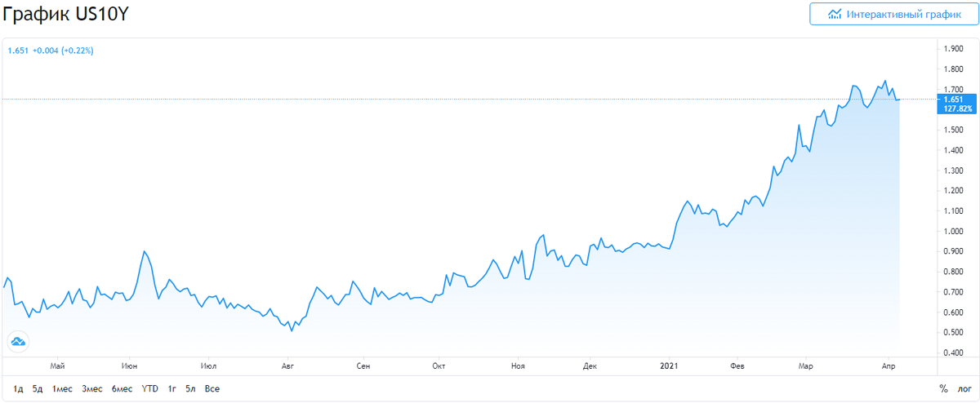The image size is (980, 403).
Task: Click the 1.900 price axis label
Action: (952, 49)
